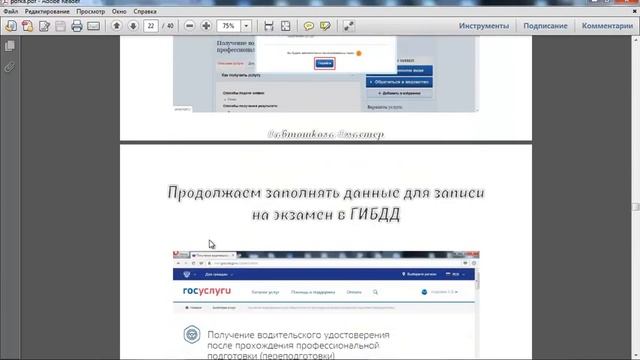Viewport: 640px width, 360px height.
Task: Open the Комментарии pane
Action: point(607,26)
